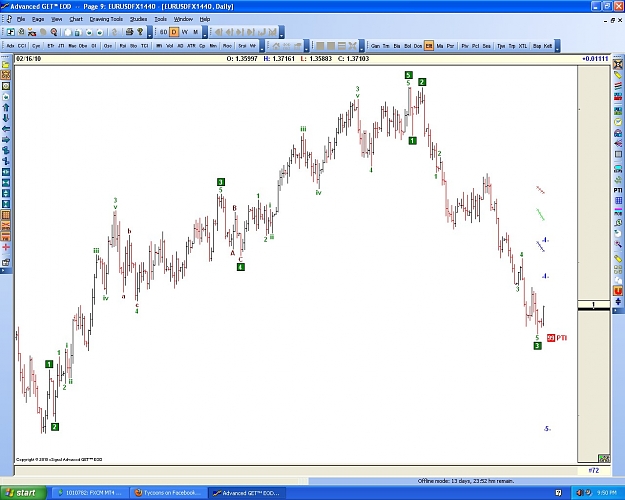Click the ATR study button
Image resolution: width=625 pixels, height=500 pixels.
191,46
